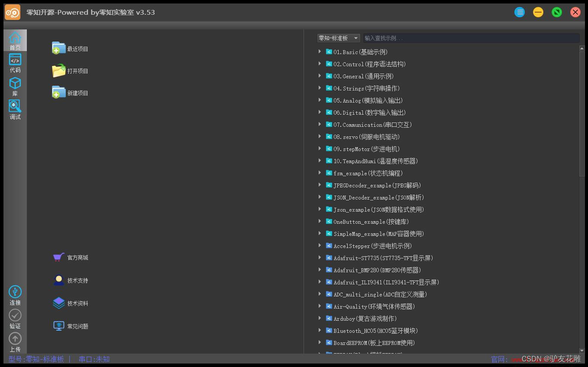Select ADC_multi_single(ADC自定义测量) row
The width and height of the screenshot is (588, 367).
point(380,294)
